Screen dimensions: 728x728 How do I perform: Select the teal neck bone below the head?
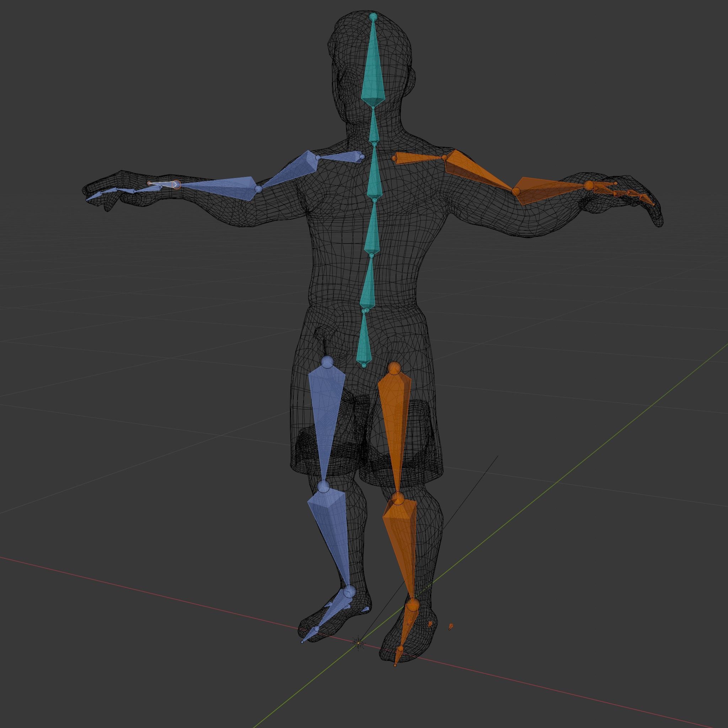pyautogui.click(x=374, y=126)
